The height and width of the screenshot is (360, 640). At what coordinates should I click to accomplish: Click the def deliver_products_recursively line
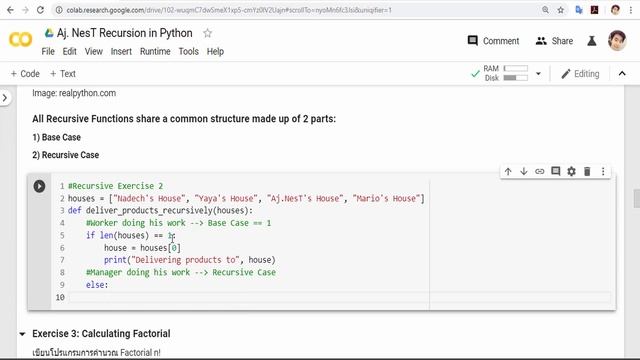click(x=160, y=211)
